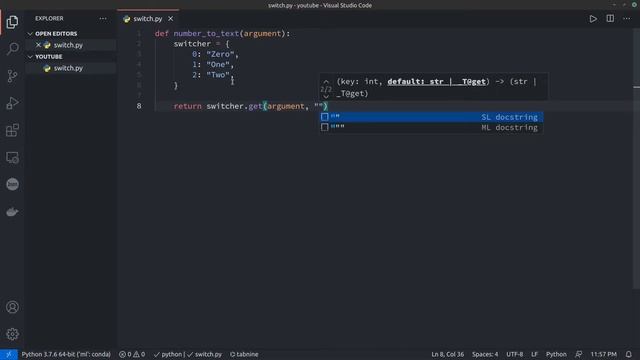Open editor More Actions menu
This screenshot has width=640, height=360.
(x=627, y=19)
